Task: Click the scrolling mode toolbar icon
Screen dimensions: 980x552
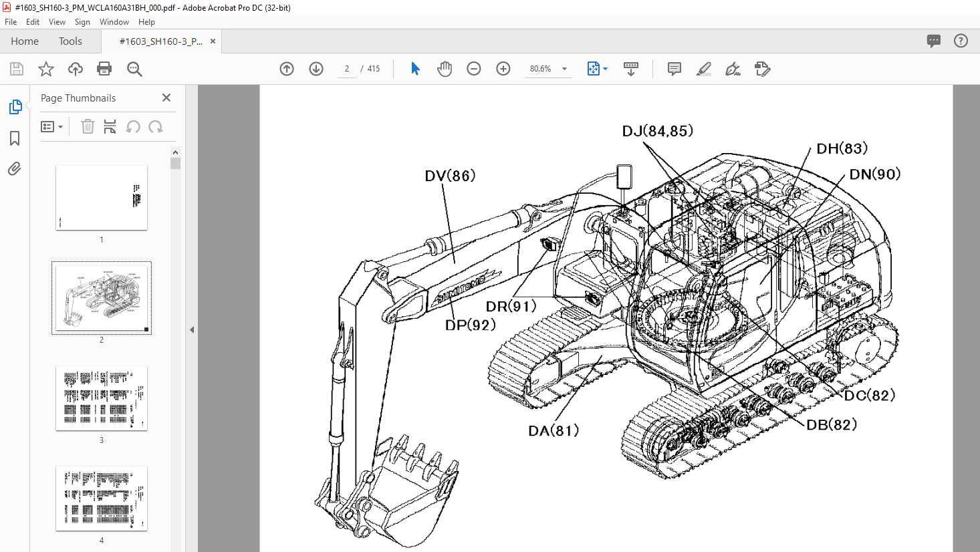Action: [630, 69]
